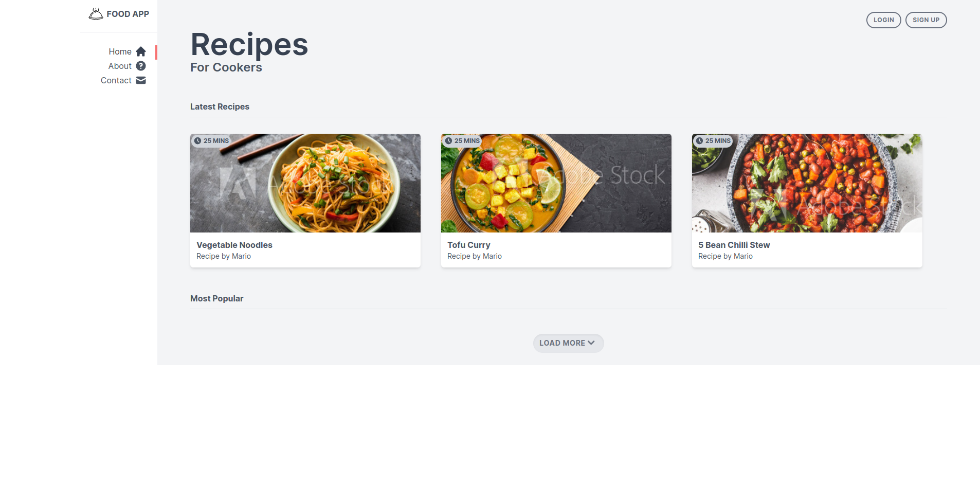Click the envelope icon beside Contact
Viewport: 980px width, 501px height.
pos(140,80)
